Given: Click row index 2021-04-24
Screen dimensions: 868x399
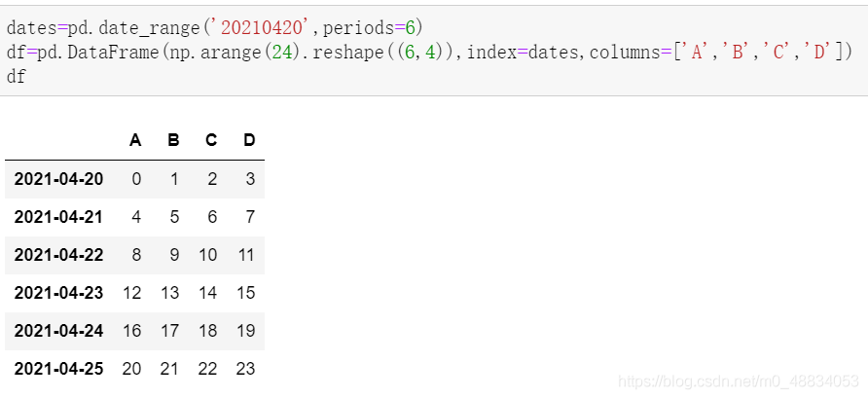Looking at the screenshot, I should (x=58, y=331).
